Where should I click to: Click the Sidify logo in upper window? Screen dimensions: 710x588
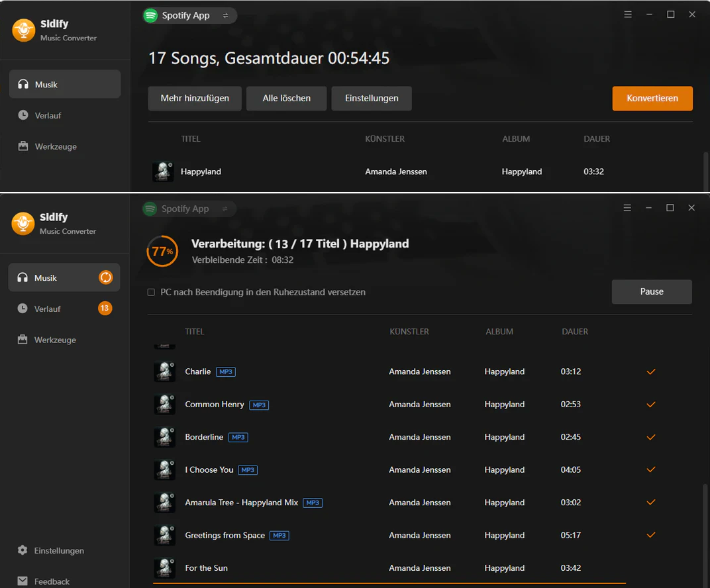[24, 30]
